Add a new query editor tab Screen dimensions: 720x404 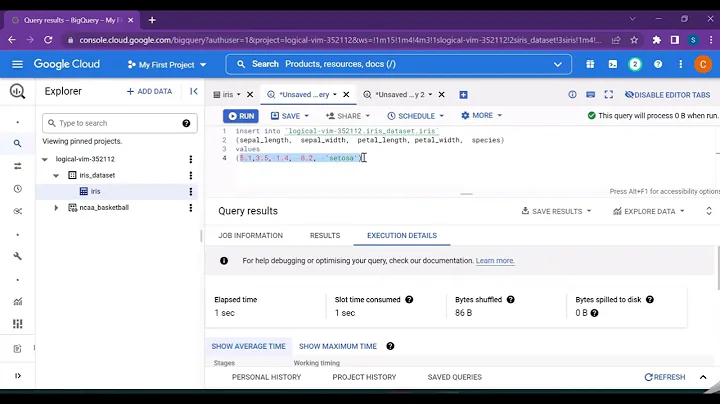[x=463, y=95]
